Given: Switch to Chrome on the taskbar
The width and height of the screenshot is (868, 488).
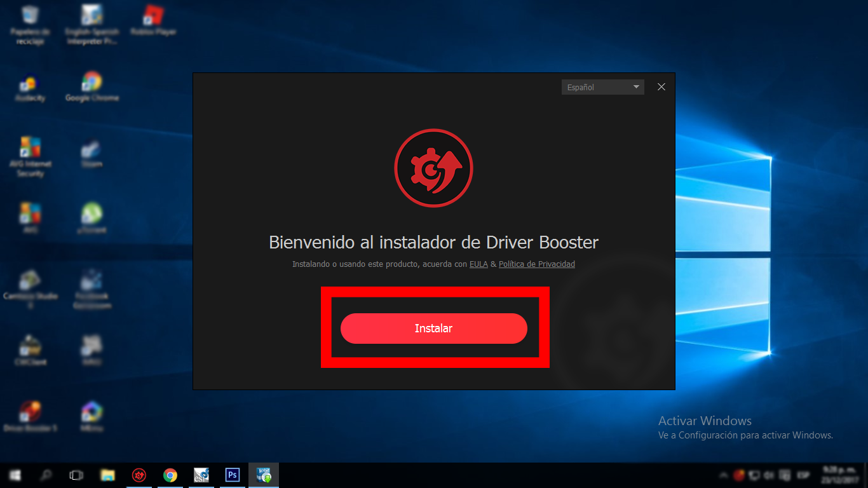Looking at the screenshot, I should coord(170,475).
